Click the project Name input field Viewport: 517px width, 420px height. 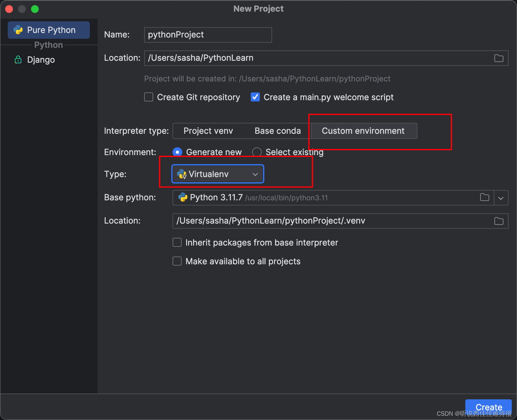(208, 35)
